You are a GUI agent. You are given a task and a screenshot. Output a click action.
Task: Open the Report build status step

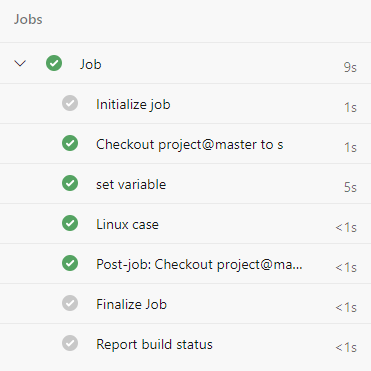[185, 344]
